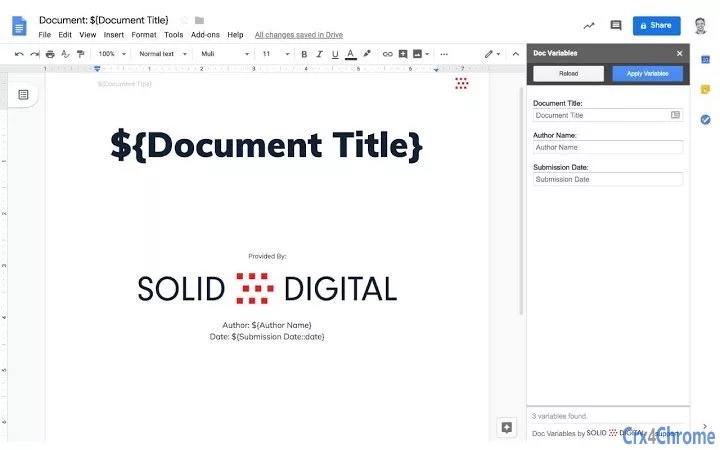The height and width of the screenshot is (450, 720).
Task: Click the Date: ${Submission Date::date} line
Action: (x=267, y=337)
